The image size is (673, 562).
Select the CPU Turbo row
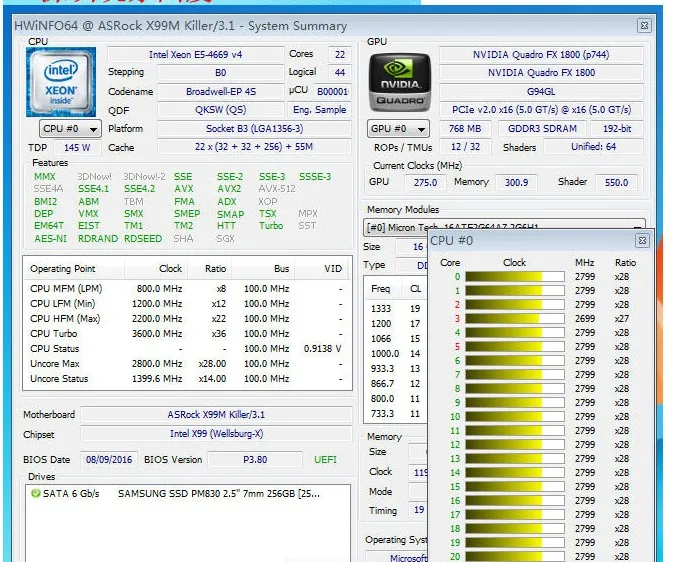pos(187,334)
